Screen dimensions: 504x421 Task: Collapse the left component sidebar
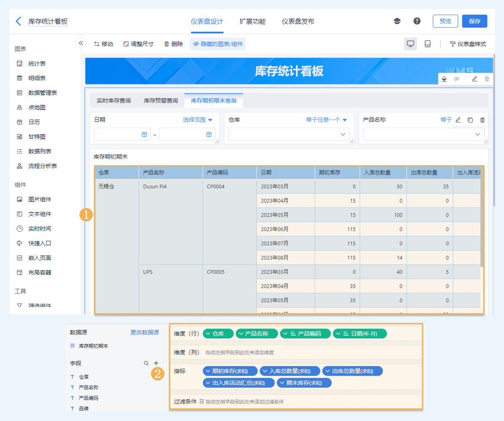click(x=81, y=43)
